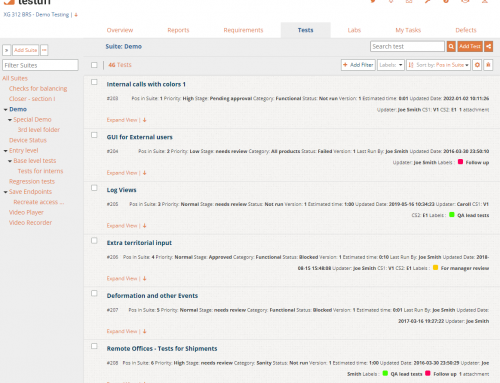Open project switcher arrow next to Demo Testing
This screenshot has width=500, height=383.
point(76,15)
